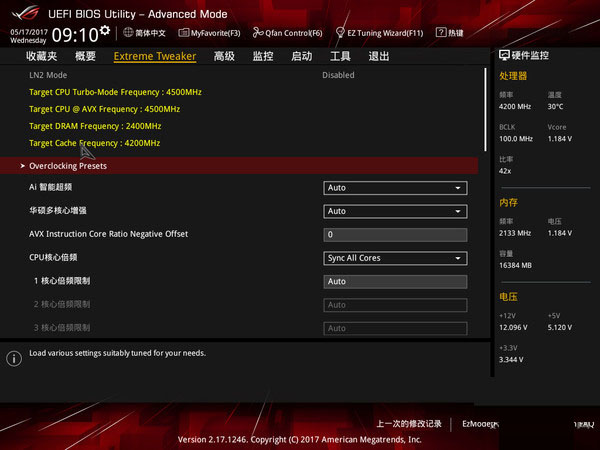The image size is (600, 450).
Task: Click the 42x ratio value
Action: pyautogui.click(x=505, y=171)
